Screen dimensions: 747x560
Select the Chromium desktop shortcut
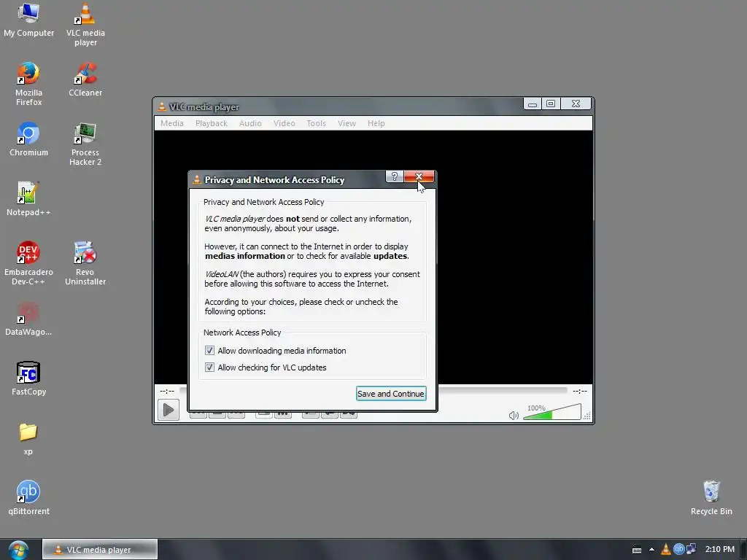tap(28, 139)
